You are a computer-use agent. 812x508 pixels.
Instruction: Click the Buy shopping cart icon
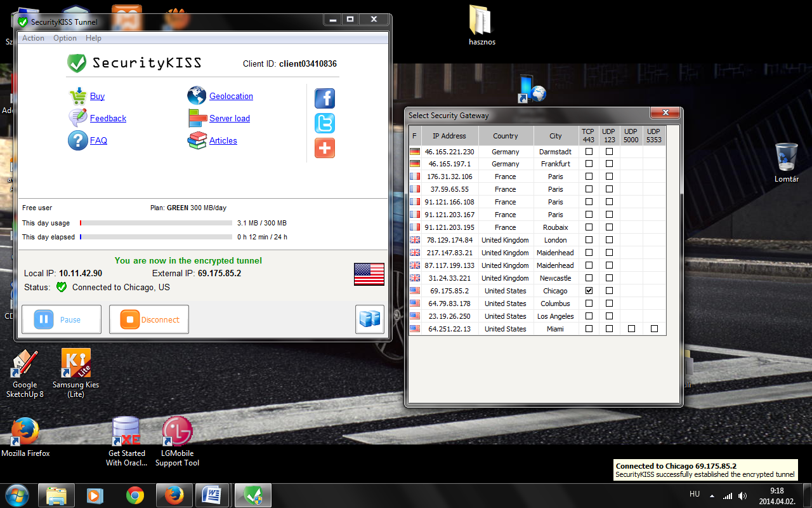[x=78, y=97]
